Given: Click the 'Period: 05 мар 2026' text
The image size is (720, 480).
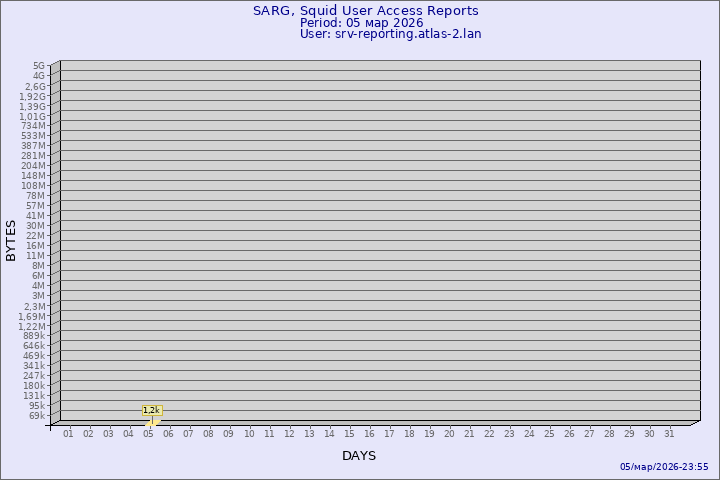Looking at the screenshot, I should [x=361, y=23].
